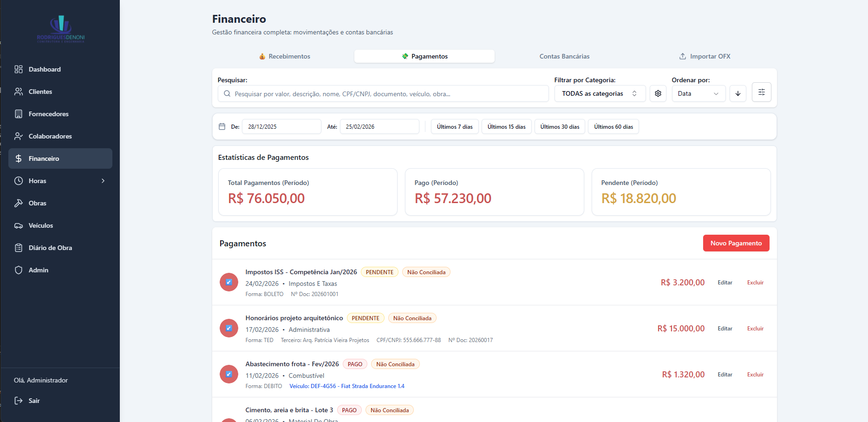Open Obras via hammer icon
868x422 pixels.
coord(19,203)
